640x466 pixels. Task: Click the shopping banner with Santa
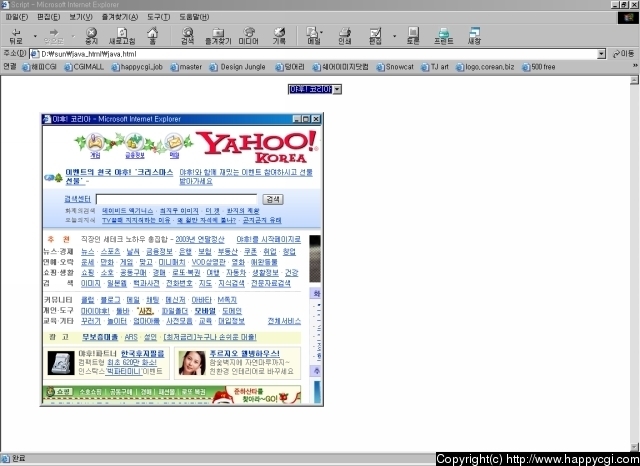coord(172,394)
